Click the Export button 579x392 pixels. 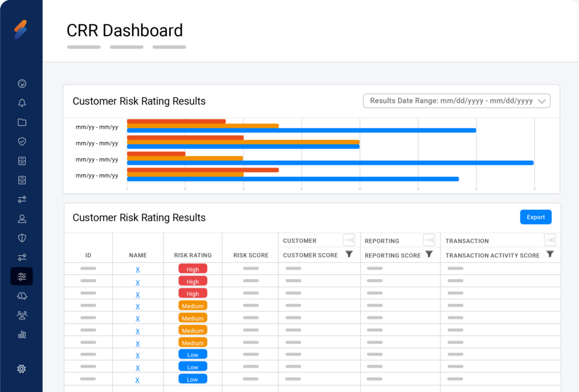(535, 217)
